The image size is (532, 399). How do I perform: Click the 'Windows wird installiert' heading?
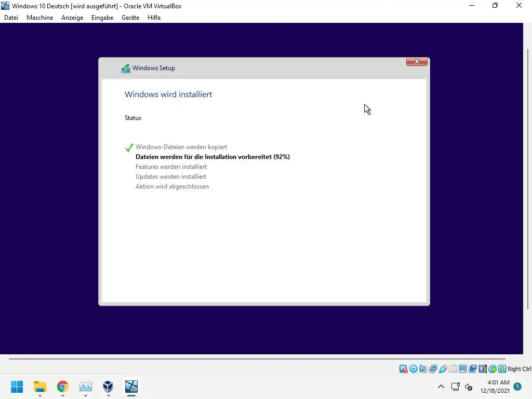(168, 95)
